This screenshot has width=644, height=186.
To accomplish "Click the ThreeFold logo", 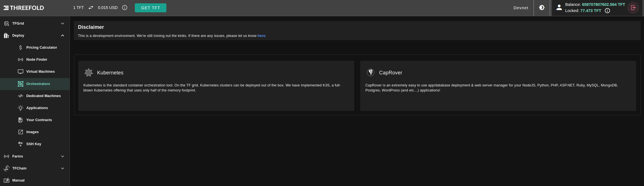I will click(x=24, y=8).
